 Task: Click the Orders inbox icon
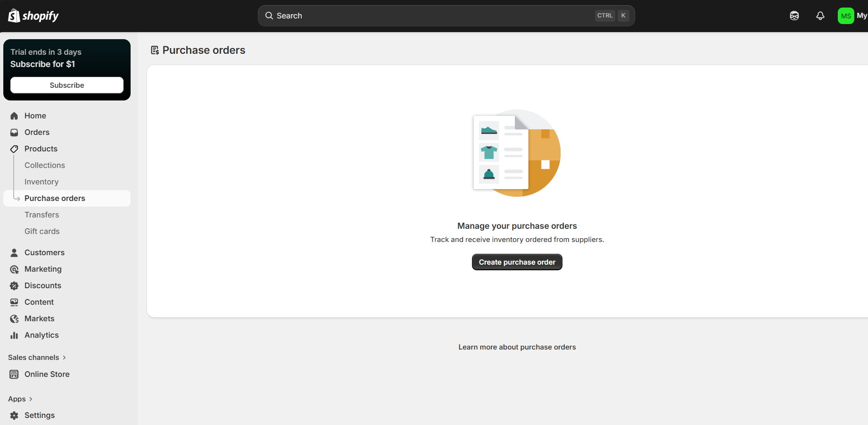[14, 133]
